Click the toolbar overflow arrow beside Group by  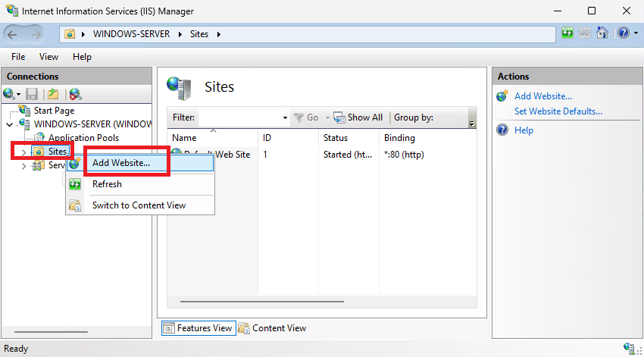471,124
